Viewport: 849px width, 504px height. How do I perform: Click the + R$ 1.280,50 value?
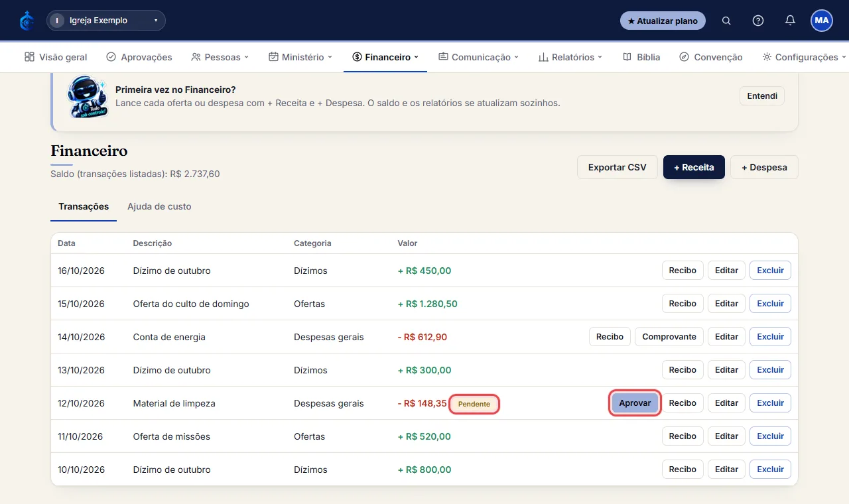427,304
